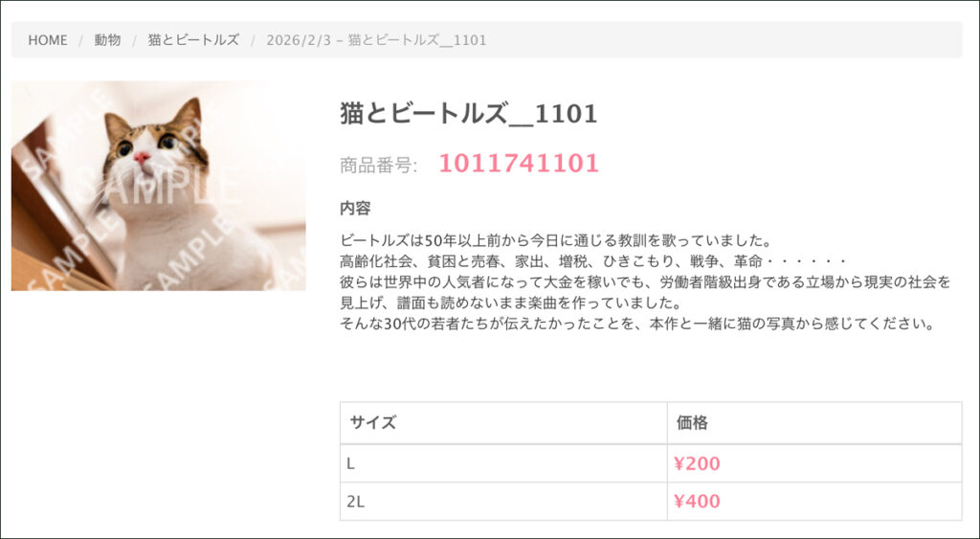Image resolution: width=980 pixels, height=539 pixels.
Task: Click the description line starting 高齢化社会
Action: coord(593,261)
